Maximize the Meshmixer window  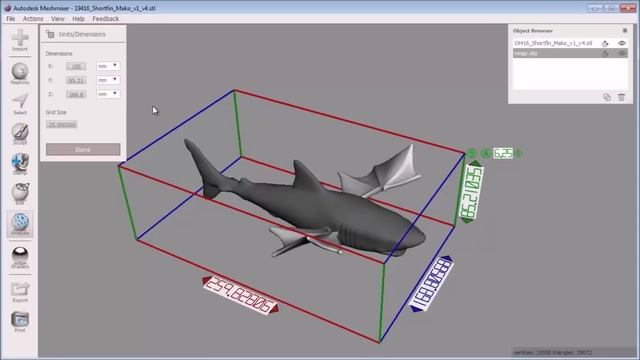tap(611, 8)
